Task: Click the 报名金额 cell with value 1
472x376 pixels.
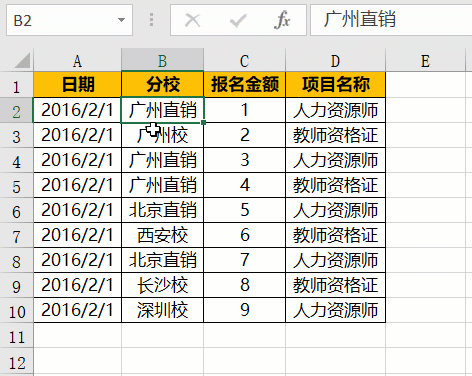Action: (x=244, y=110)
